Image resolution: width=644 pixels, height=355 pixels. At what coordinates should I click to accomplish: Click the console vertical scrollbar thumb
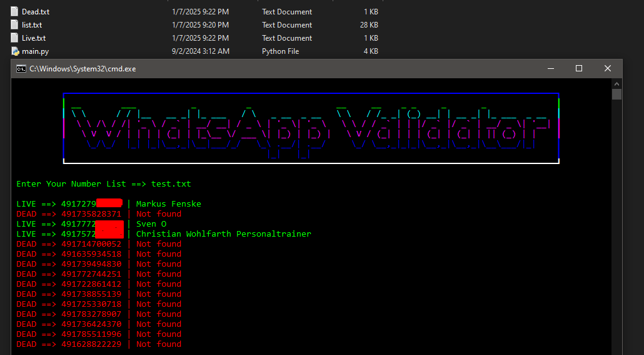[616, 94]
